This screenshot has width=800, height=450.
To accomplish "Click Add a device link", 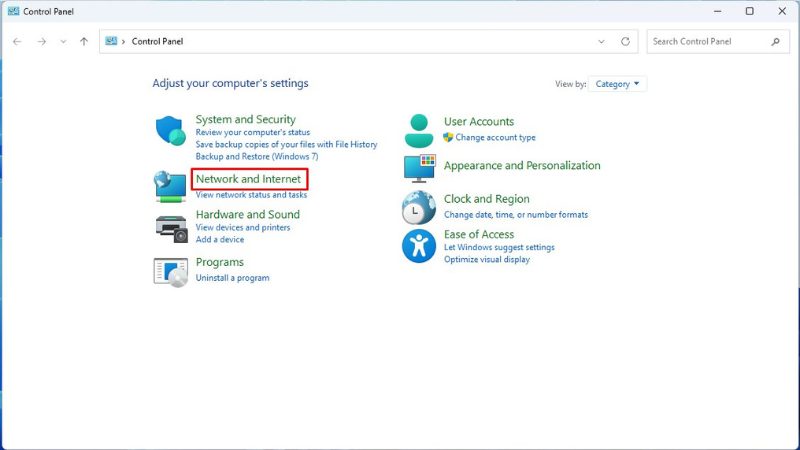I will [219, 239].
